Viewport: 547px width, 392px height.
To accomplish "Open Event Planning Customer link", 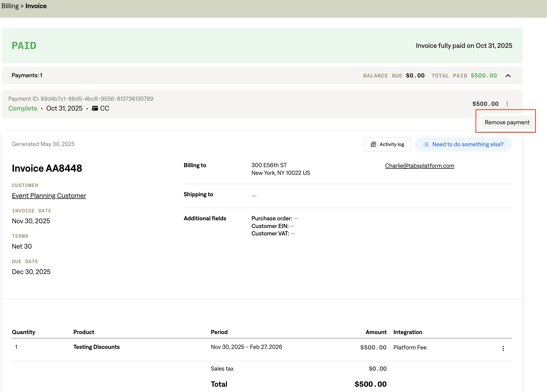I will coord(49,196).
